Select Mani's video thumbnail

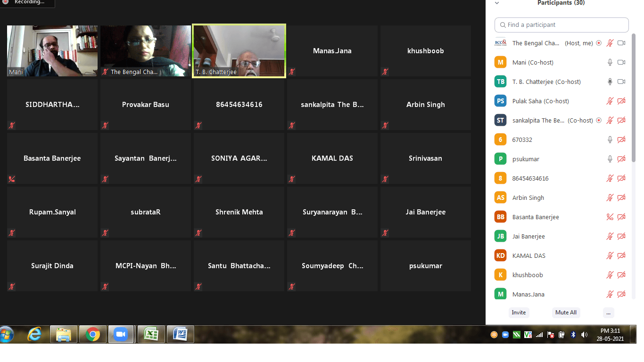pos(52,51)
